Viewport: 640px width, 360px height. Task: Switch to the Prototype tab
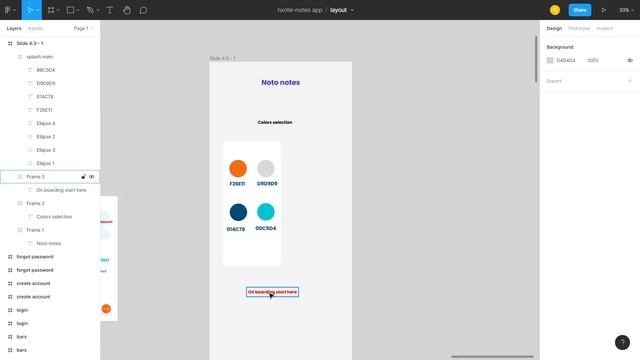(579, 28)
